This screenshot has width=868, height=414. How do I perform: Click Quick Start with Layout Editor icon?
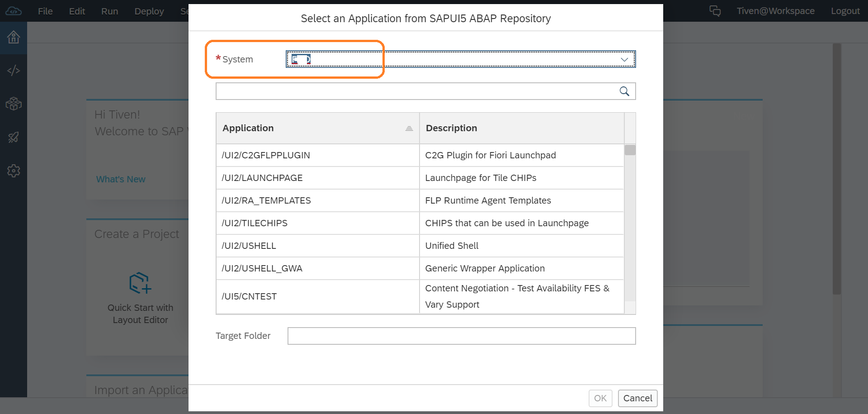click(140, 283)
